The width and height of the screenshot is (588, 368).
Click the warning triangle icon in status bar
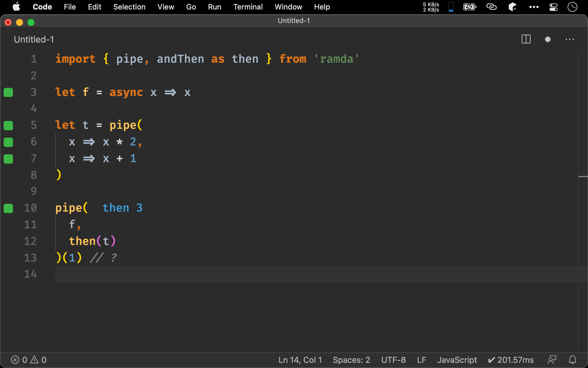34,360
